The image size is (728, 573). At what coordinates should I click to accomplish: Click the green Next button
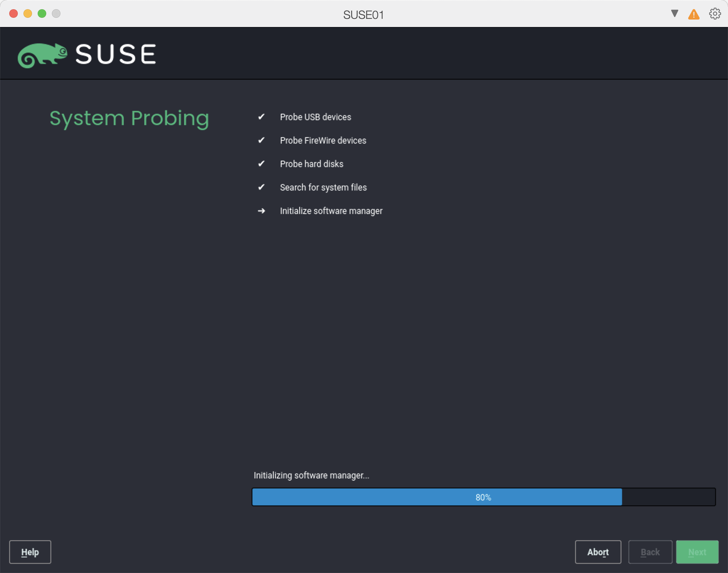click(697, 552)
